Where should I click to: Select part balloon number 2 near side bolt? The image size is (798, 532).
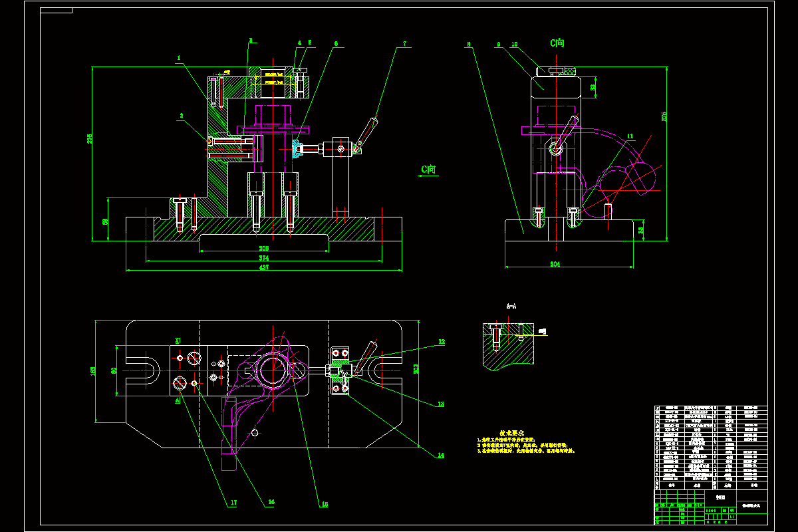181,115
